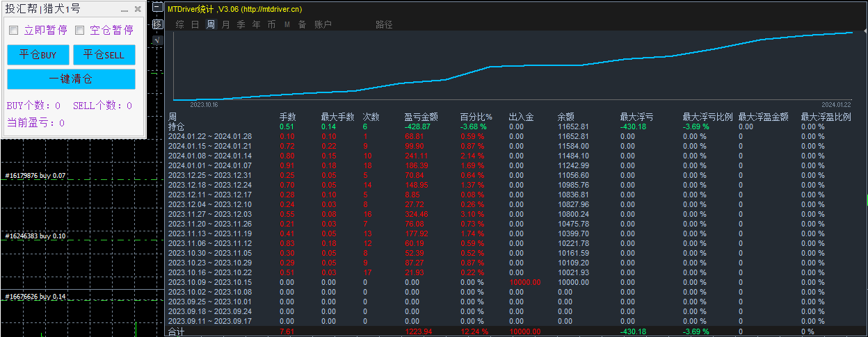Select the 周 weekly tab
Screen dimensions: 868x337
tap(211, 24)
